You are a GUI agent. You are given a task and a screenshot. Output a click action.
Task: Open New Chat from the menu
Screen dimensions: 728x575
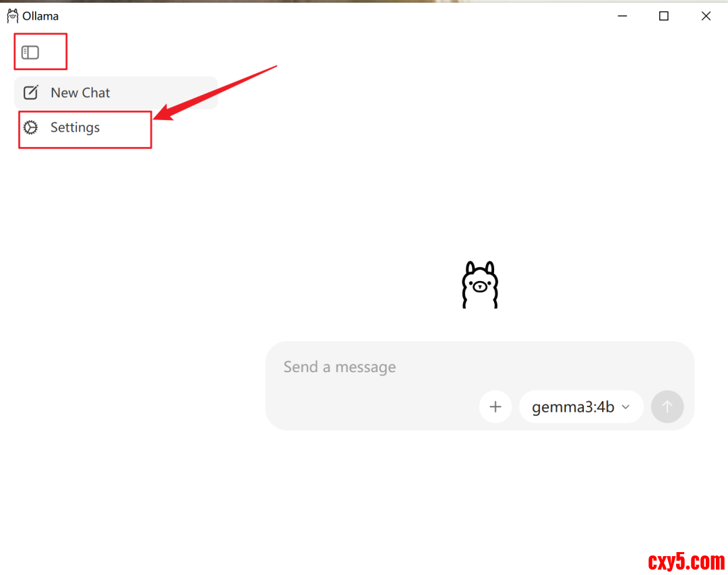80,92
